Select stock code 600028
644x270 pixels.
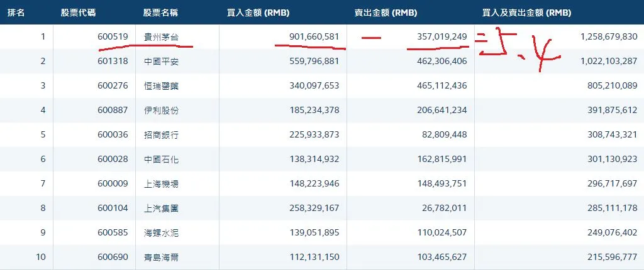(113, 159)
